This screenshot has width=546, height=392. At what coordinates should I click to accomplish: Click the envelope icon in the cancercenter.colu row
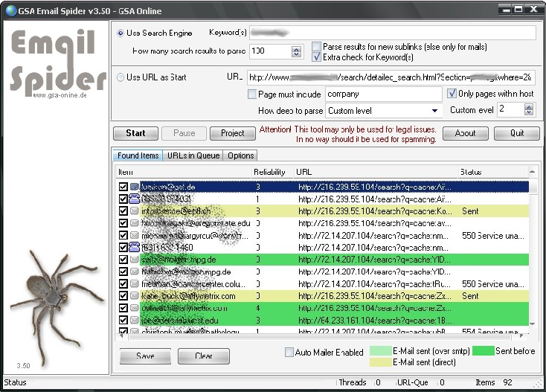click(134, 283)
